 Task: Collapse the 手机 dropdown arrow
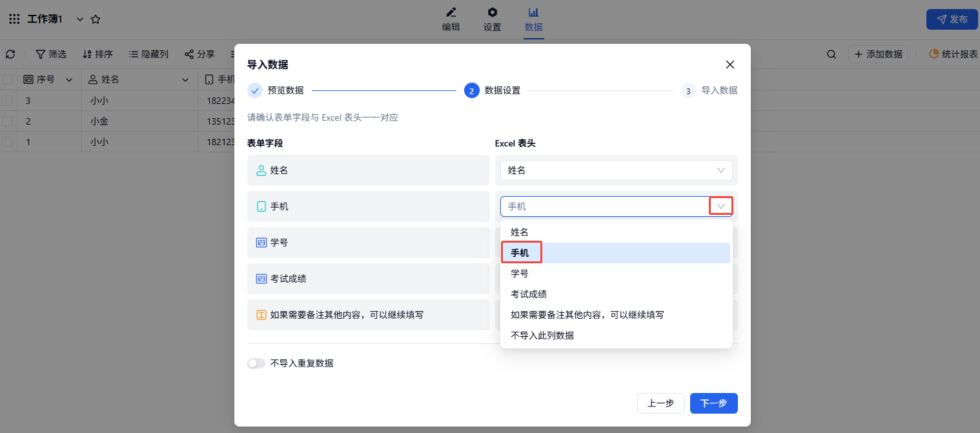[x=721, y=206]
